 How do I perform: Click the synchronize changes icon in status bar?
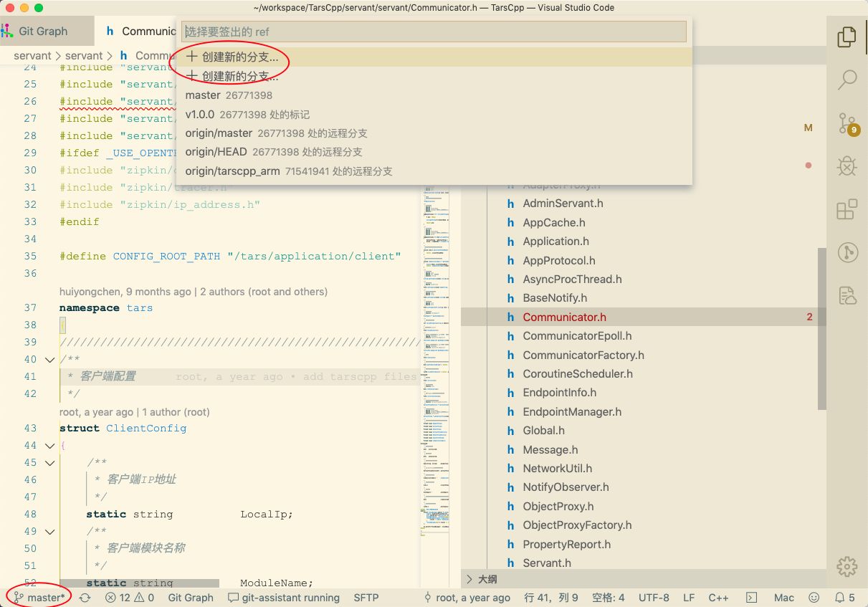coord(85,598)
